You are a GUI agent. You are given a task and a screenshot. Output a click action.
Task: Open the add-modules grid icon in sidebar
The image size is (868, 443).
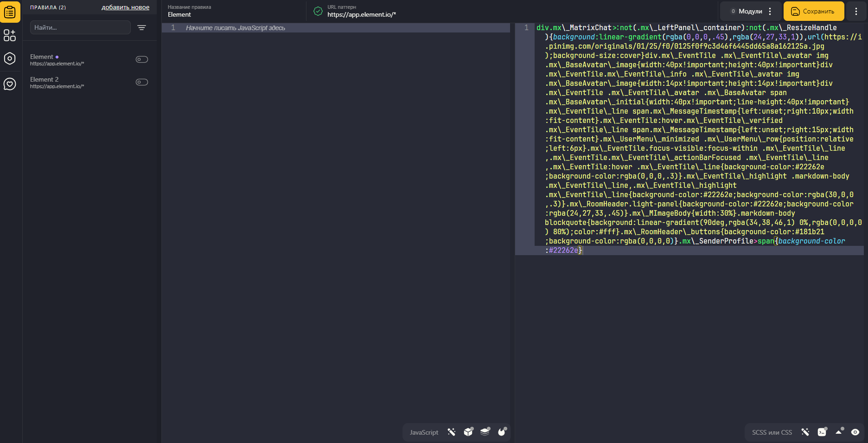pyautogui.click(x=10, y=35)
